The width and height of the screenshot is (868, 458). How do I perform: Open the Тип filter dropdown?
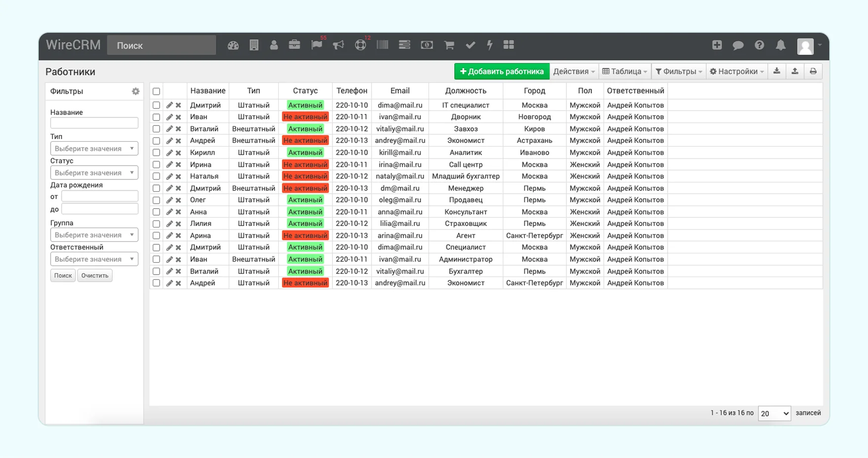(x=94, y=148)
